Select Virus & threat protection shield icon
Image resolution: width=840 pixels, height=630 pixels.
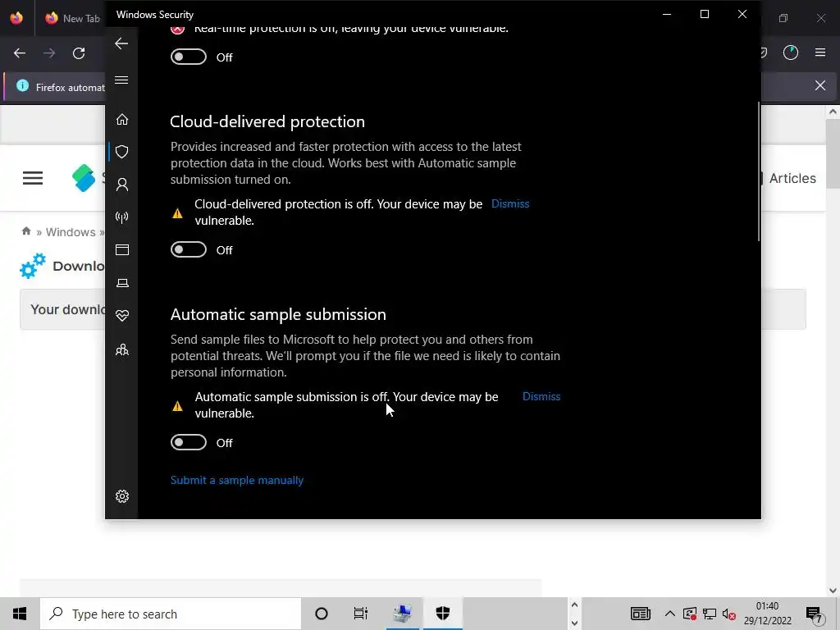(x=122, y=152)
